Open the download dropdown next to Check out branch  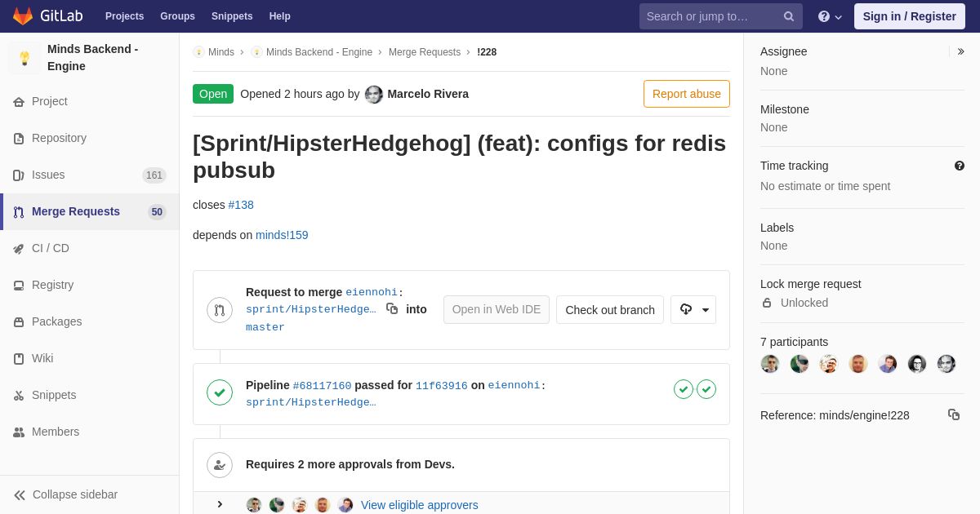coord(693,310)
